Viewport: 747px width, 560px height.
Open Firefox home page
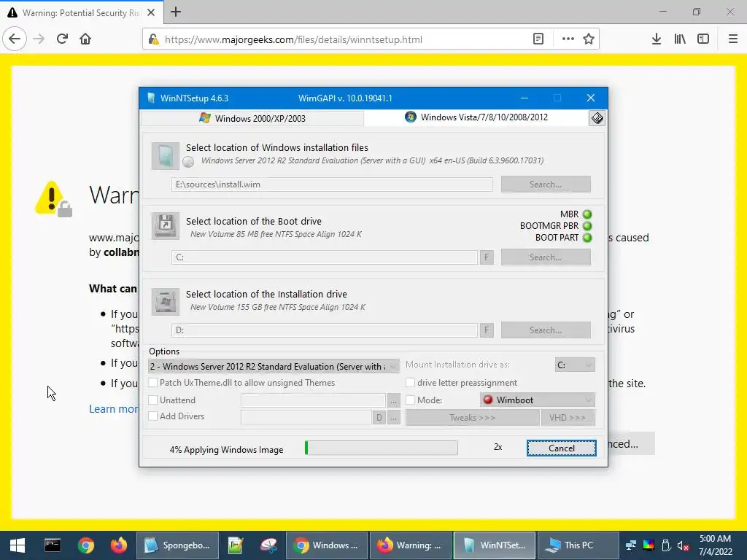[x=85, y=39]
